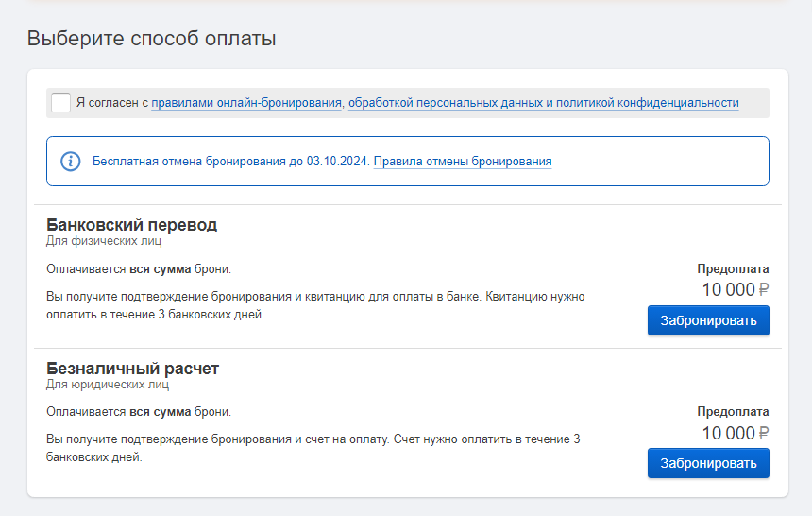Select the 'Банковский перевод' heading

[131, 225]
